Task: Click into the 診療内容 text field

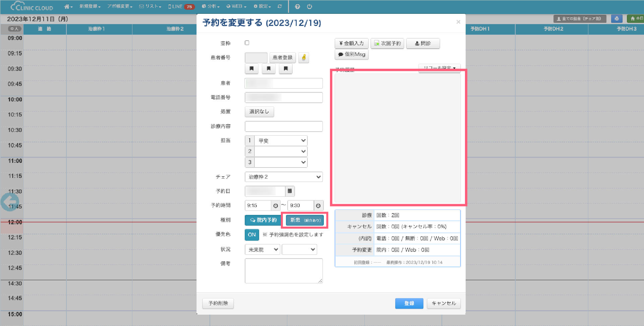Action: 284,126
